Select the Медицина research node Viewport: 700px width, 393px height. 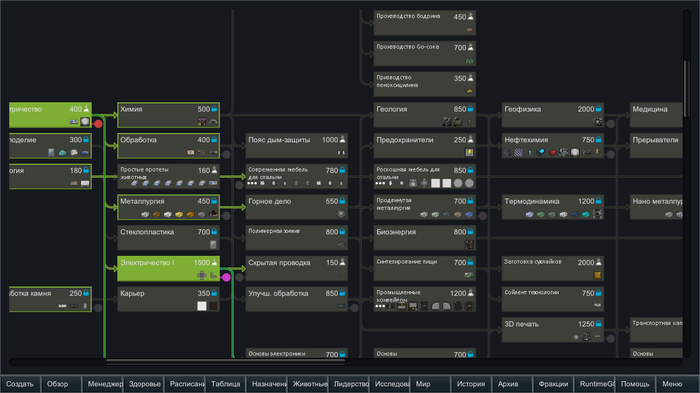coord(656,115)
